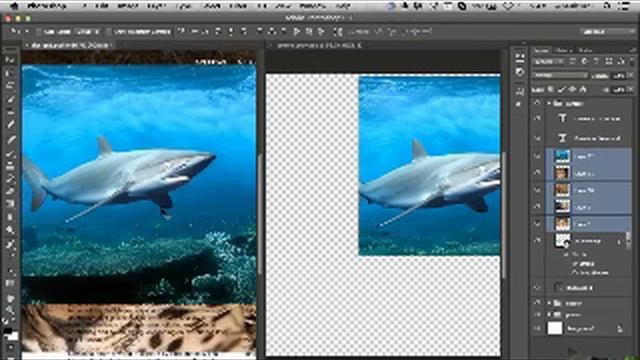
Task: Open the top collapsed panel dock icon
Action: click(520, 58)
